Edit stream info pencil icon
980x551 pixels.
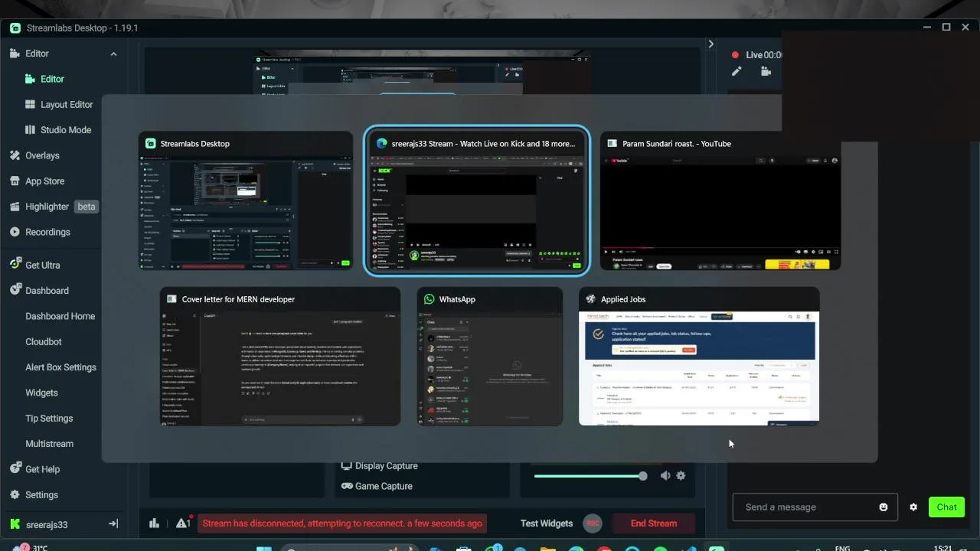[737, 71]
